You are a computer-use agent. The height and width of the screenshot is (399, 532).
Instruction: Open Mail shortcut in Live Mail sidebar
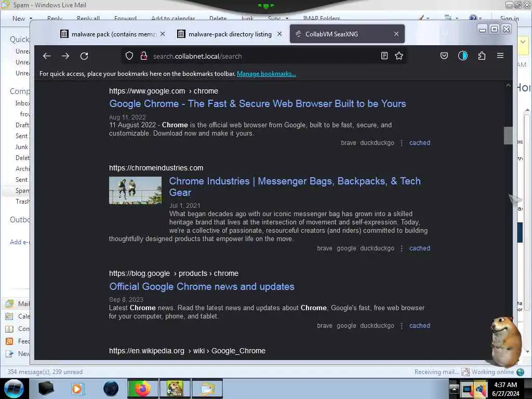pyautogui.click(x=18, y=303)
